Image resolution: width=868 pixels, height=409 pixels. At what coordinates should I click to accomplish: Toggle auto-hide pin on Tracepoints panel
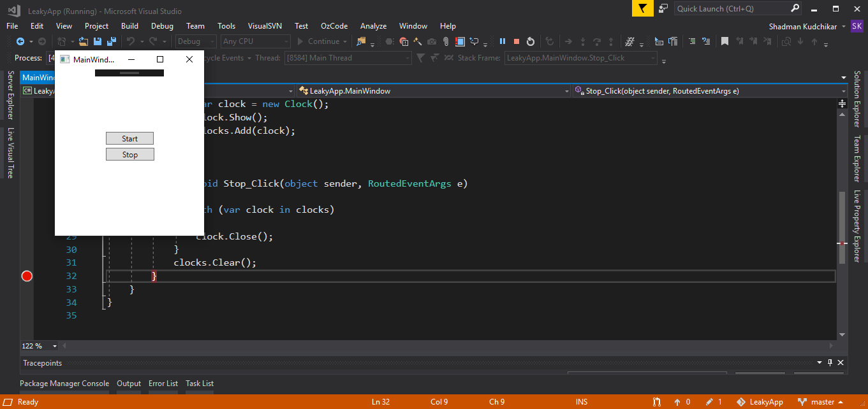point(829,362)
